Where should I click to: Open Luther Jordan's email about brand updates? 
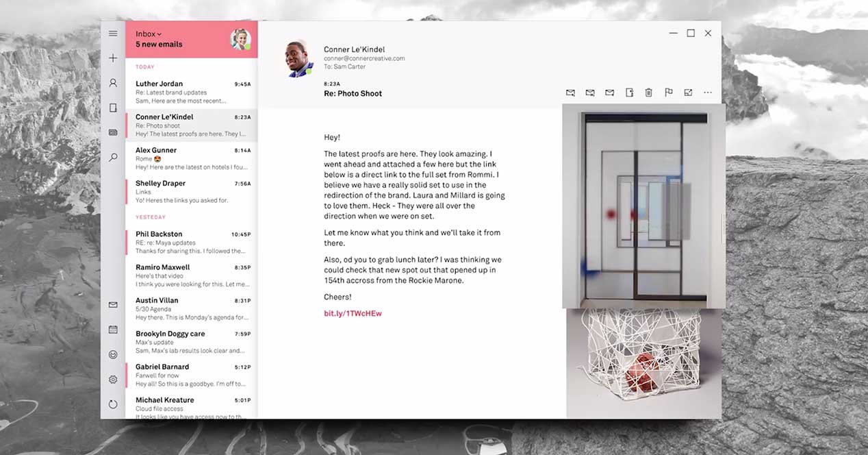[192, 92]
